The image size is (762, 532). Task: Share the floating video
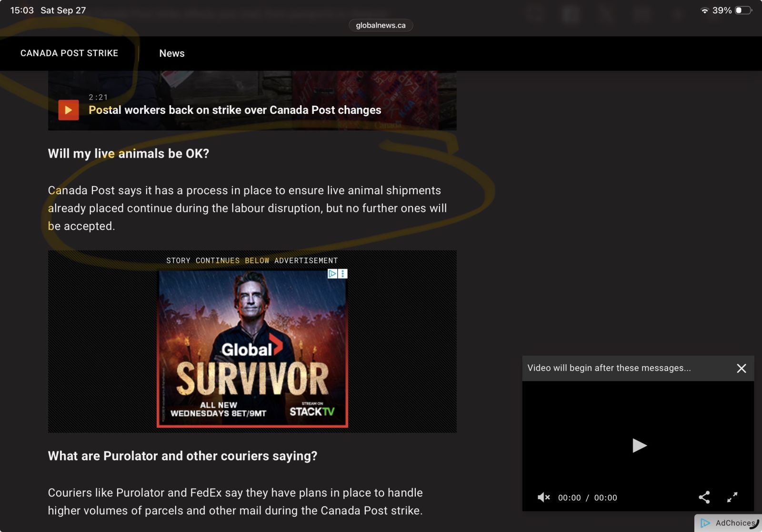coord(704,498)
